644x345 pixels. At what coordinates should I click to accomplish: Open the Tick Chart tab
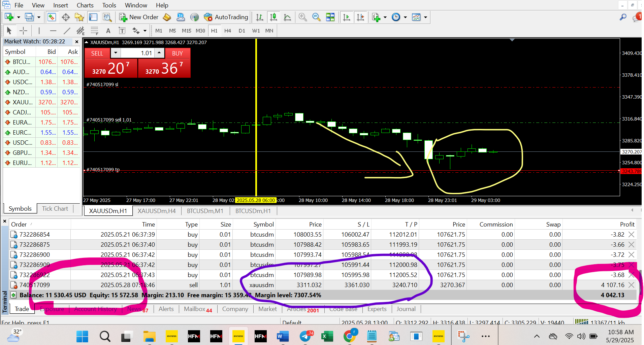[55, 208]
